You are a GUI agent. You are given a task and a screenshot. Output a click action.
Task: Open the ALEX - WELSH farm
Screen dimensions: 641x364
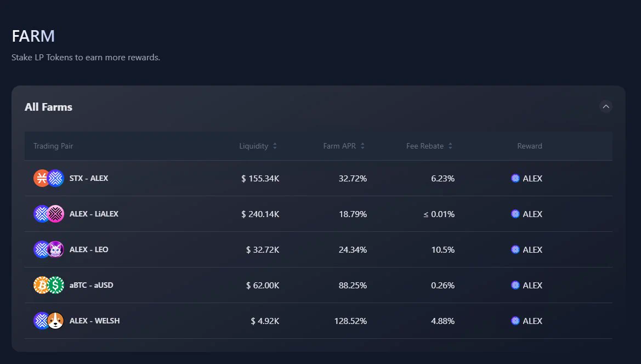point(319,320)
